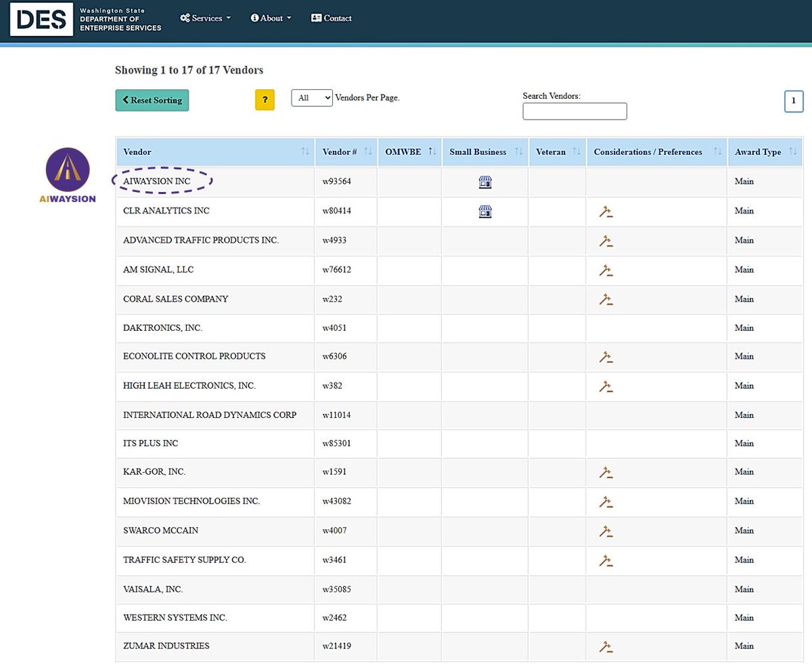Select vendor CLR ANALYTICS INC
Viewport: 812px width, 664px height.
click(x=166, y=210)
